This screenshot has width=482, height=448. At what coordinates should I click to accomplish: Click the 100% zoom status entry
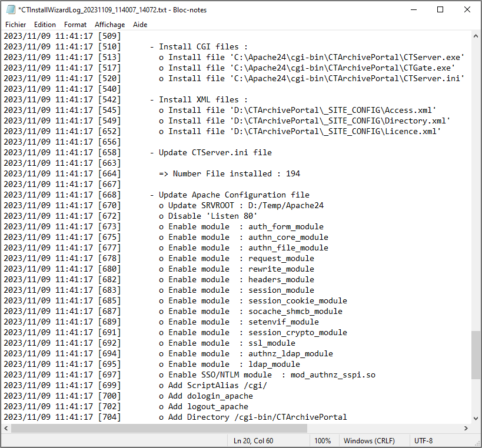point(323,440)
